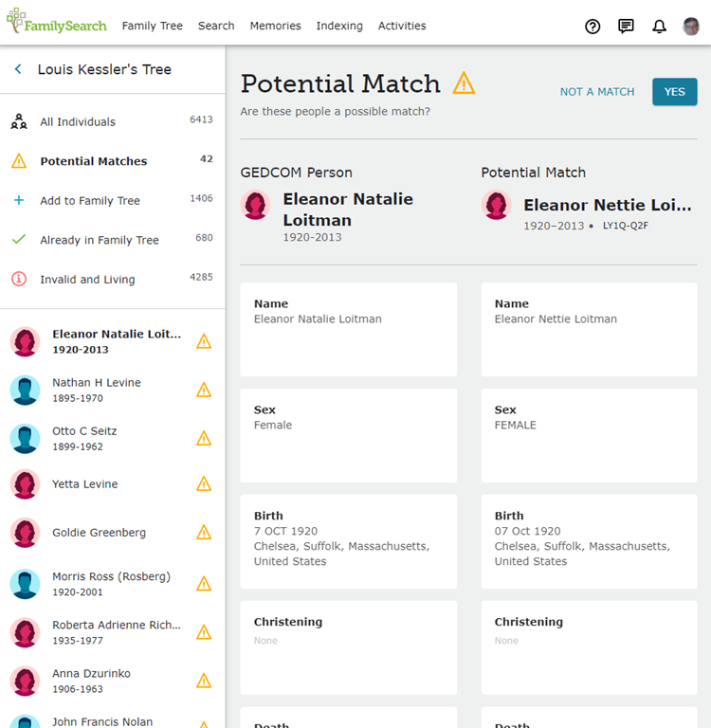
Task: Click the warning icon beside Eleanor Natalie Loit... in list
Action: [x=204, y=341]
